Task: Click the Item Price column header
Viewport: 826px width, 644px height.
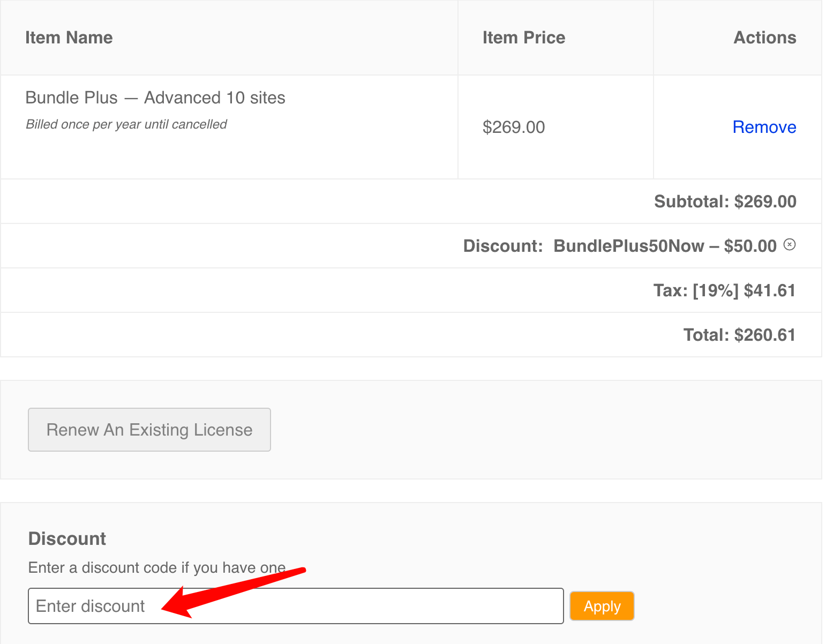Action: coord(523,37)
